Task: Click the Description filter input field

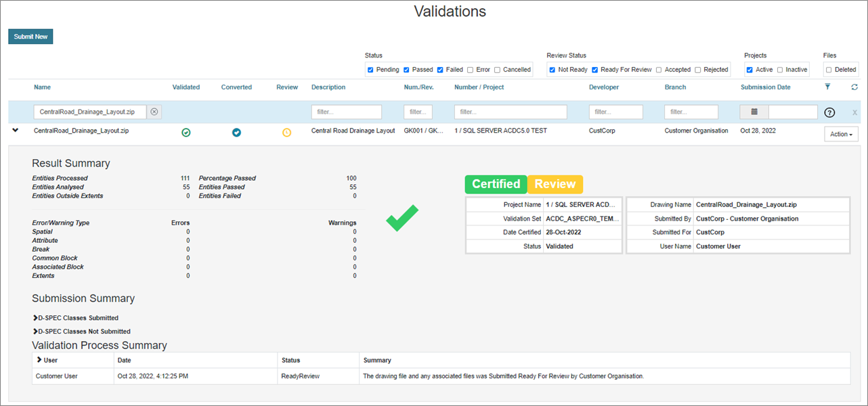Action: point(346,112)
